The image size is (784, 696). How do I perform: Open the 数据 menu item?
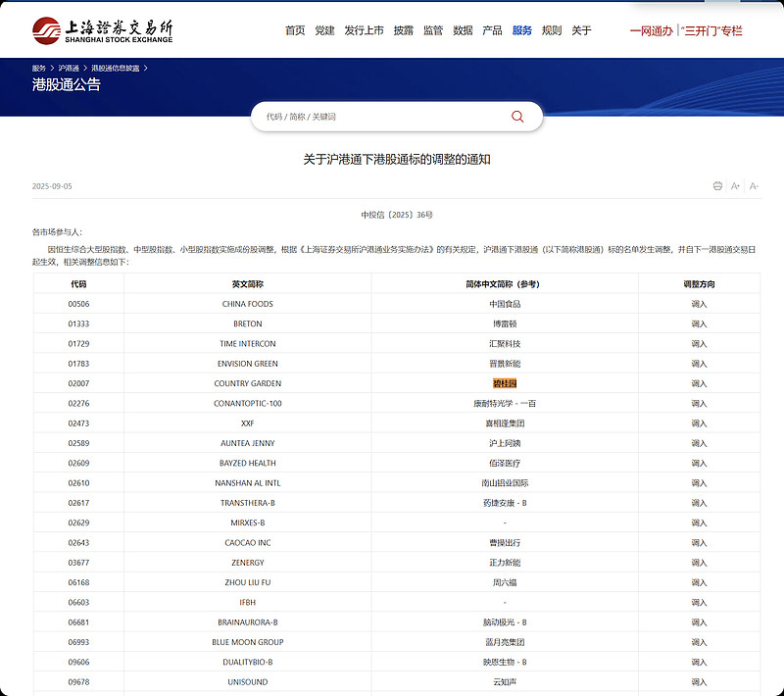463,30
